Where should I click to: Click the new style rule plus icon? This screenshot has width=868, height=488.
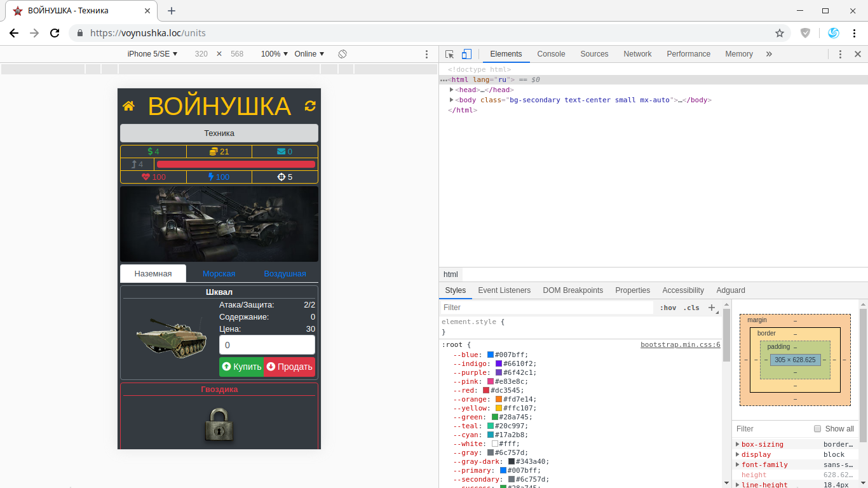(712, 308)
